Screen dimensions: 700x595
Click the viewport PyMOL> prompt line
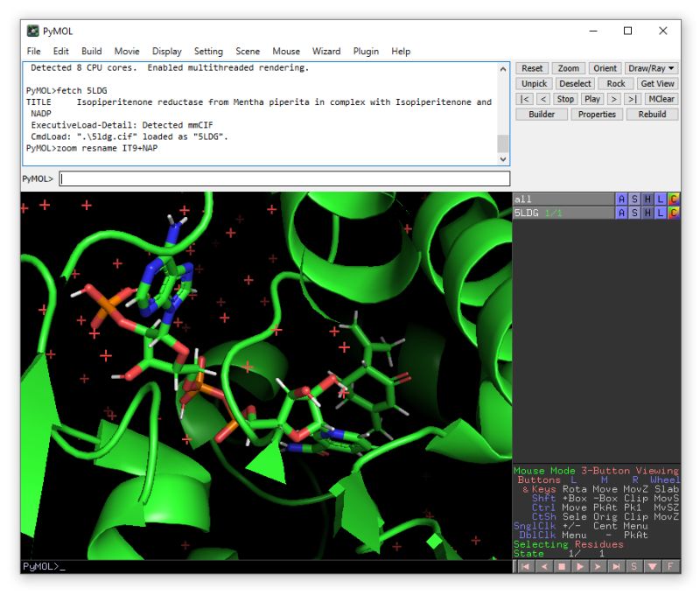(266, 566)
